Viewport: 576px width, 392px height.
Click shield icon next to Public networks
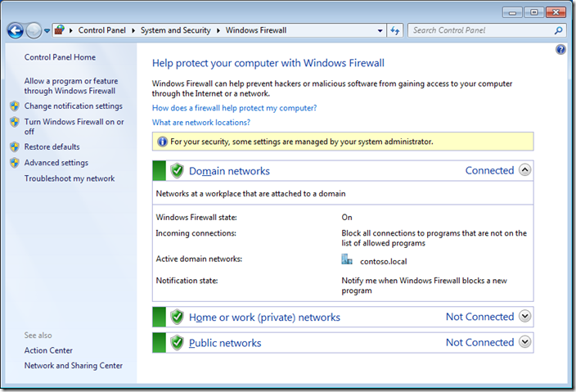(x=177, y=343)
